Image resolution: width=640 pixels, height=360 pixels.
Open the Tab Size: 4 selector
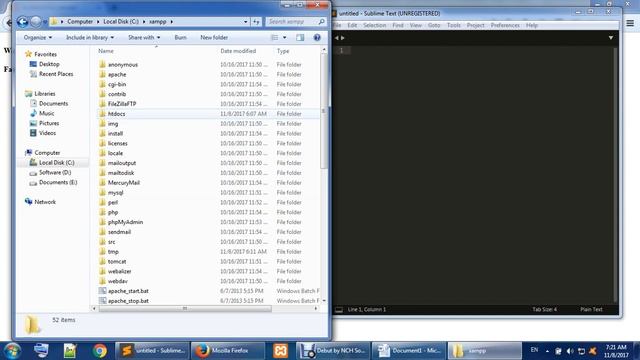pyautogui.click(x=544, y=309)
